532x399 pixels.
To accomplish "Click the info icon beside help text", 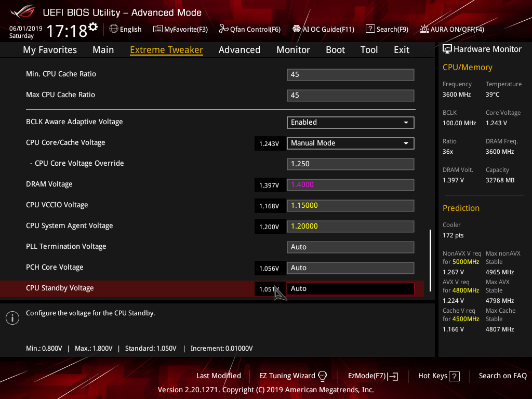I will click(x=12, y=318).
